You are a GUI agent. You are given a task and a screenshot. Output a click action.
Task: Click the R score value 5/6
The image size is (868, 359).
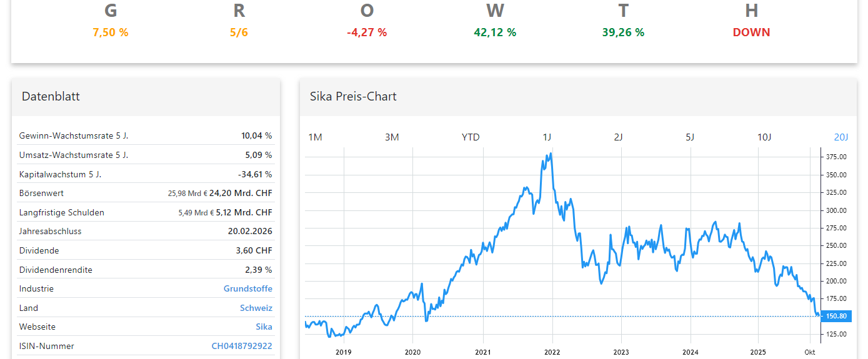(x=239, y=32)
